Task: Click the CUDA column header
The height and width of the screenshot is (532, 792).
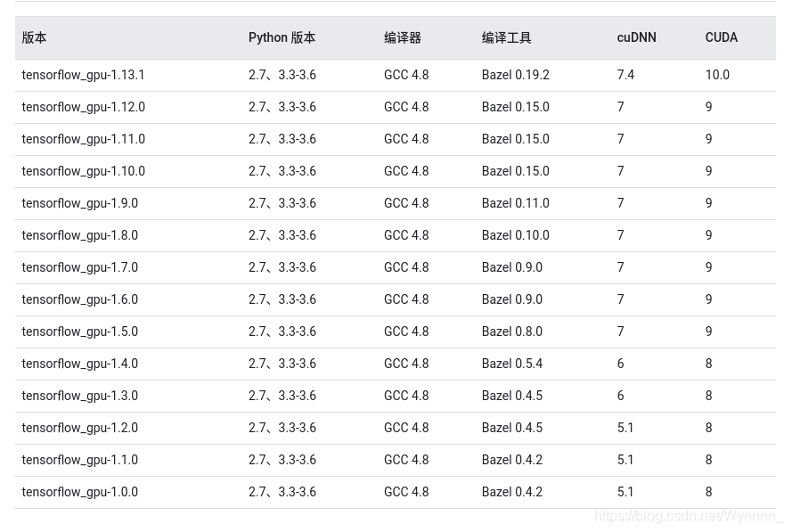Action: [x=721, y=37]
